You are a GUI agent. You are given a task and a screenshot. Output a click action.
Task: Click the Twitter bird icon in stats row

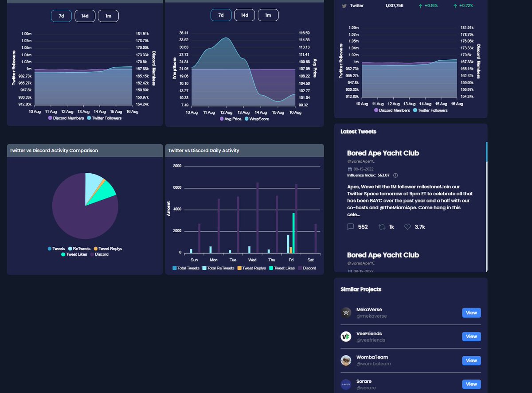tap(343, 6)
